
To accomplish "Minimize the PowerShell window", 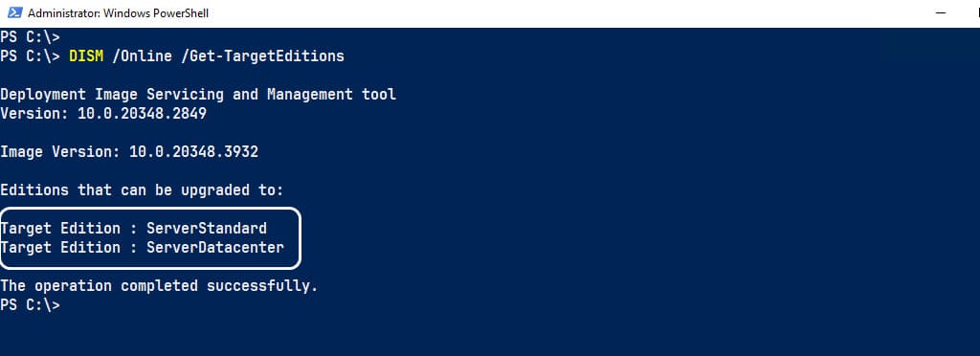I will (941, 13).
